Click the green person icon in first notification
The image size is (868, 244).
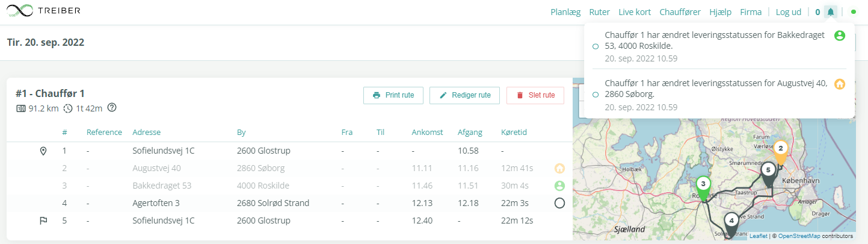[x=840, y=36]
